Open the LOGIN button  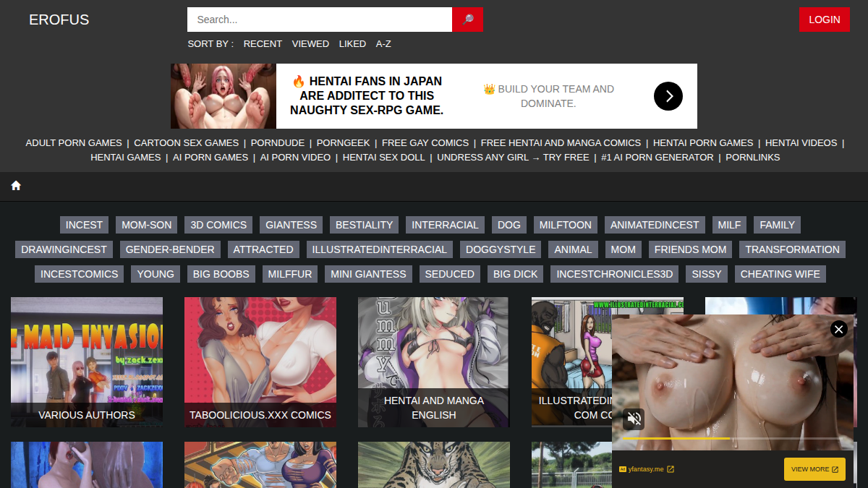click(825, 20)
